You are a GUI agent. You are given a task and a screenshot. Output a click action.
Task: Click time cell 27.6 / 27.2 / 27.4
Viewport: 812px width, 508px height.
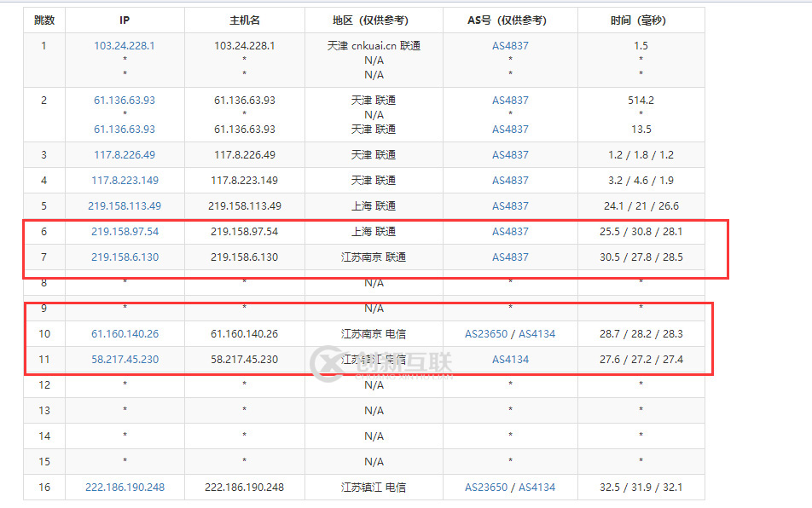tap(641, 359)
